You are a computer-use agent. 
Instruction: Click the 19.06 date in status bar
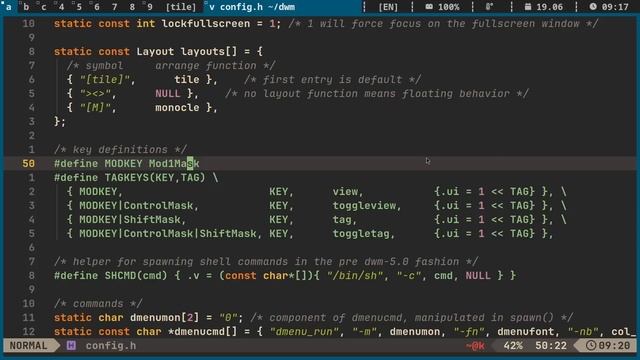point(549,7)
